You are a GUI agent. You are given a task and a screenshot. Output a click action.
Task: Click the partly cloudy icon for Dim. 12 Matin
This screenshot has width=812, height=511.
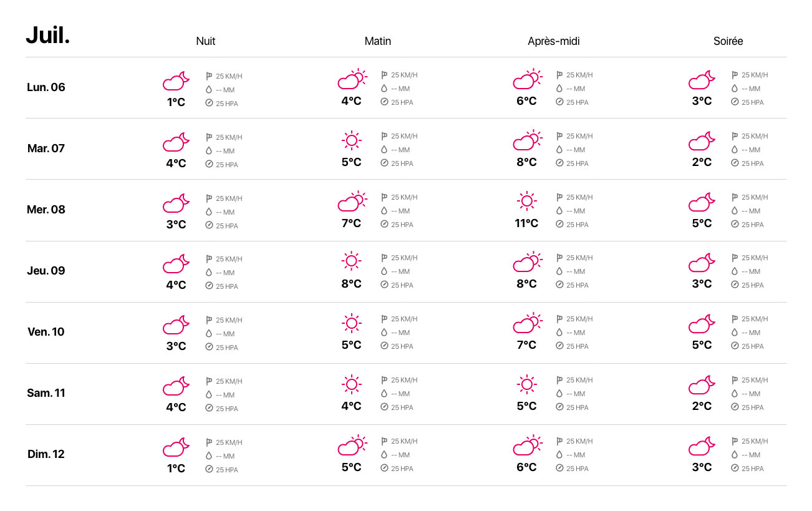[352, 445]
